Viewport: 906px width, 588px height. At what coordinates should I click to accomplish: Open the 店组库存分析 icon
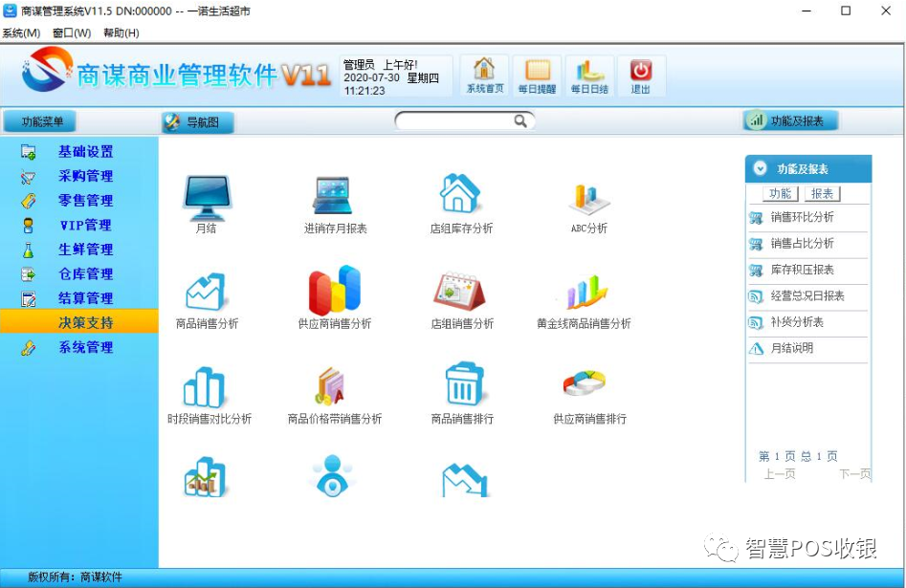tap(460, 201)
